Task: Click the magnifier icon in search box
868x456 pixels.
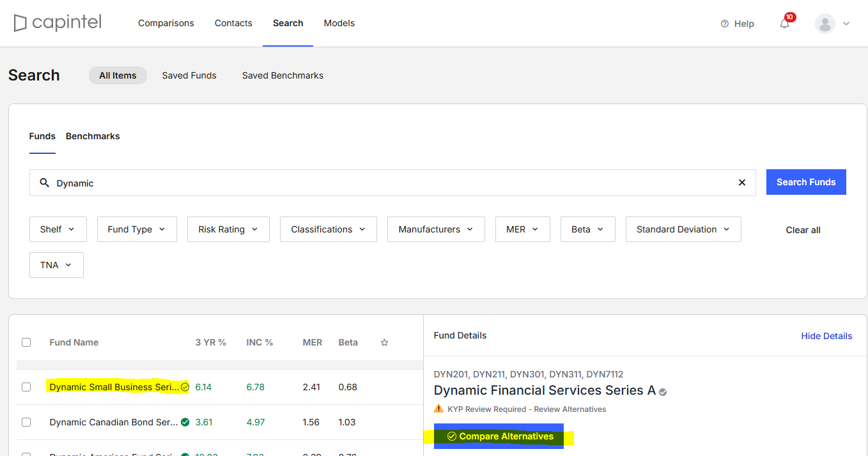Action: 44,183
